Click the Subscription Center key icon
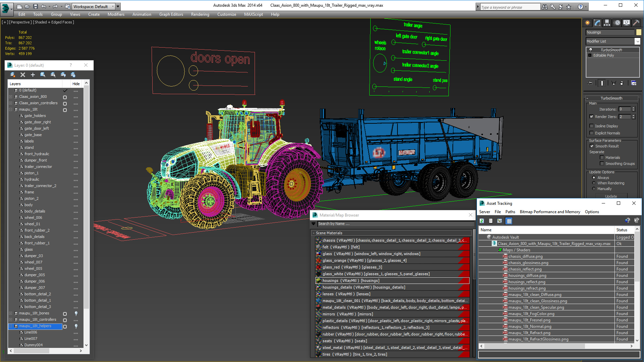This screenshot has width=644, height=362. pyautogui.click(x=553, y=7)
